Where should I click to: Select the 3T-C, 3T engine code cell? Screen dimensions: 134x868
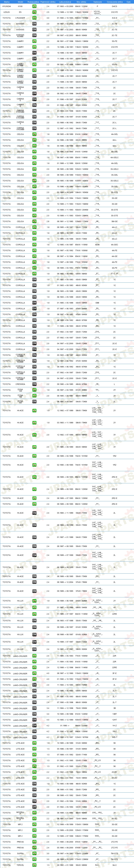(x=114, y=274)
